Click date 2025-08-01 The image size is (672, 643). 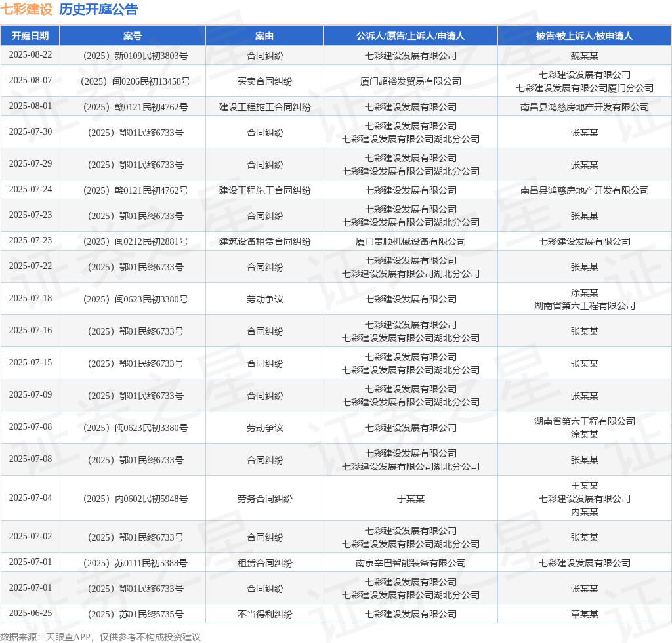[30, 106]
